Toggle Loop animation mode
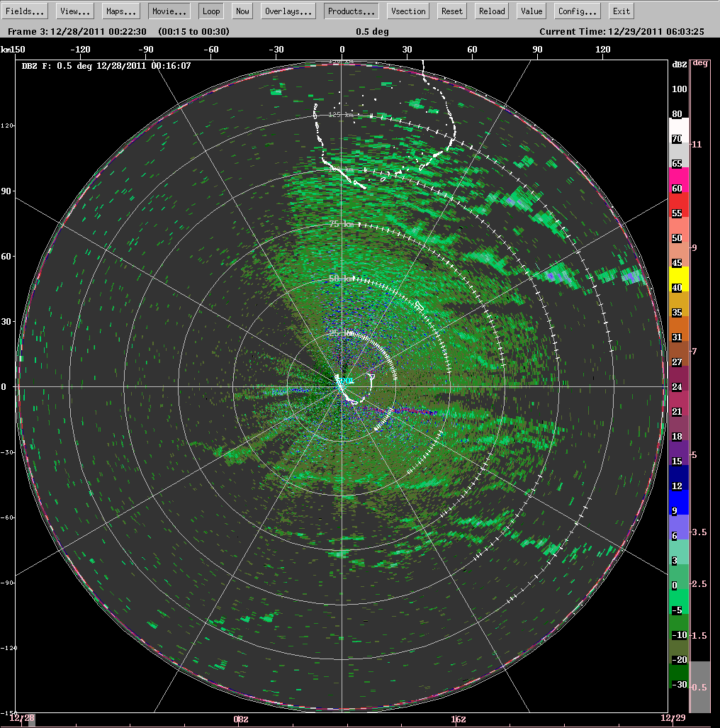This screenshot has width=720, height=728. [x=211, y=11]
